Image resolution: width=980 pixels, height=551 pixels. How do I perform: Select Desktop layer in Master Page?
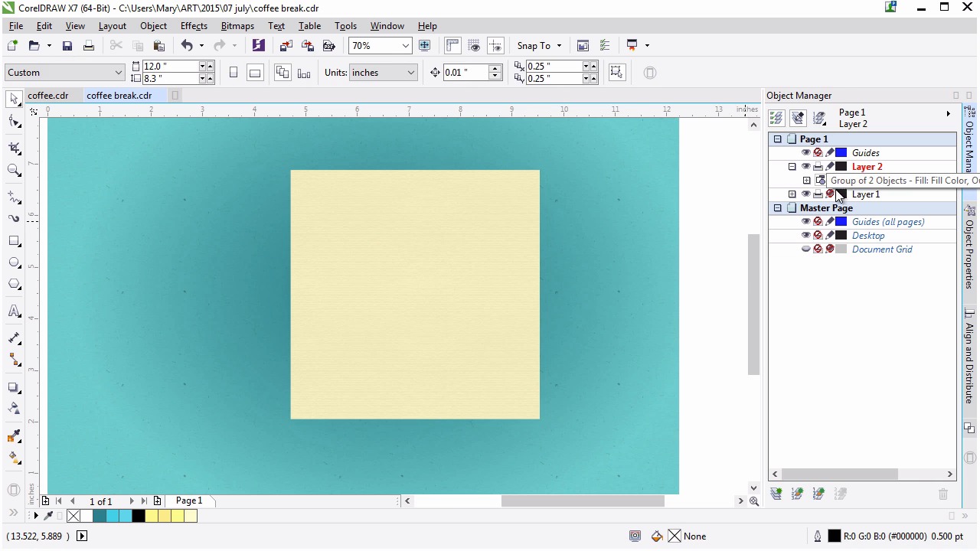tap(867, 236)
